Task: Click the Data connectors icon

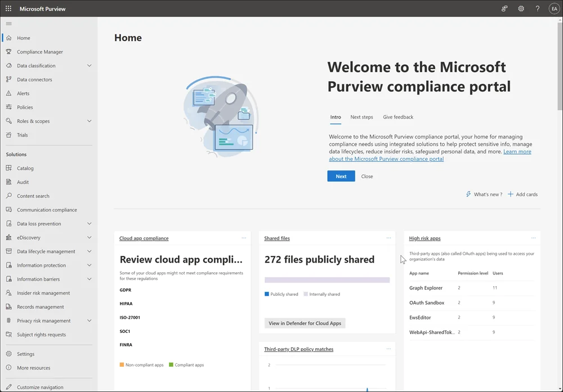Action: 9,79
